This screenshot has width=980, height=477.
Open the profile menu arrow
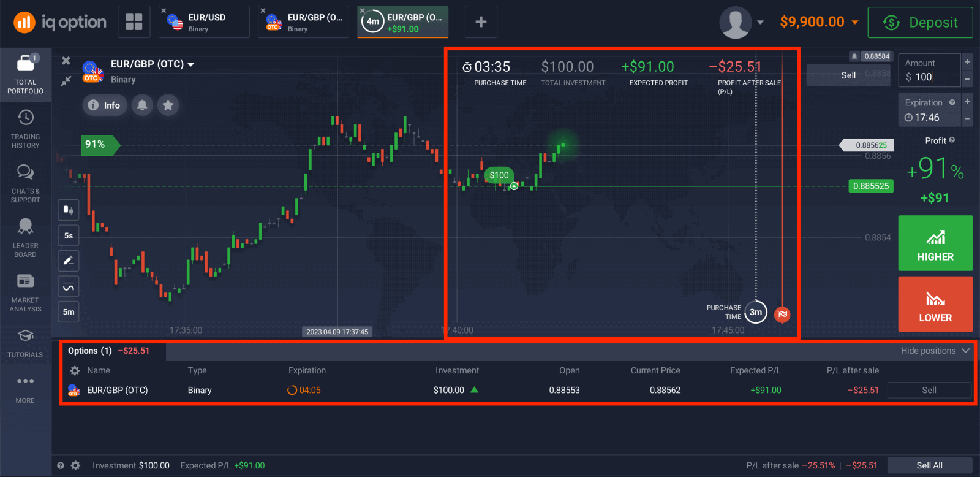pos(760,22)
